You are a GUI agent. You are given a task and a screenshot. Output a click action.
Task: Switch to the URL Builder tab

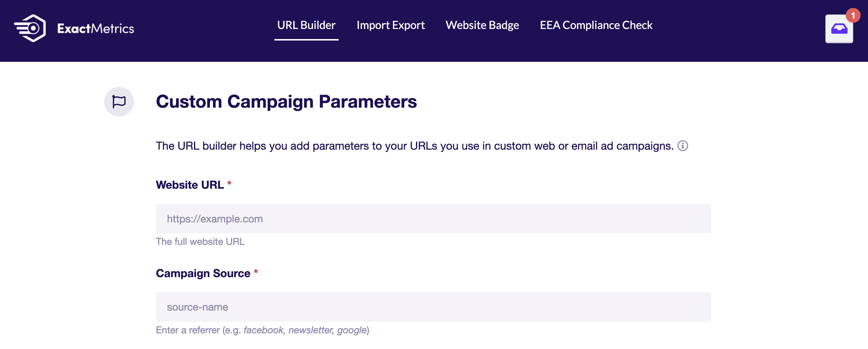tap(306, 25)
